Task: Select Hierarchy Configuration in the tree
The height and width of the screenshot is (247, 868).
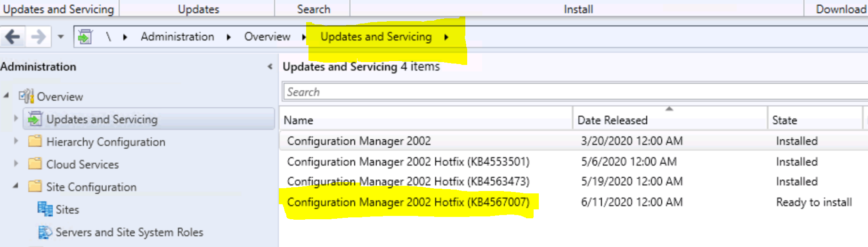Action: [105, 142]
